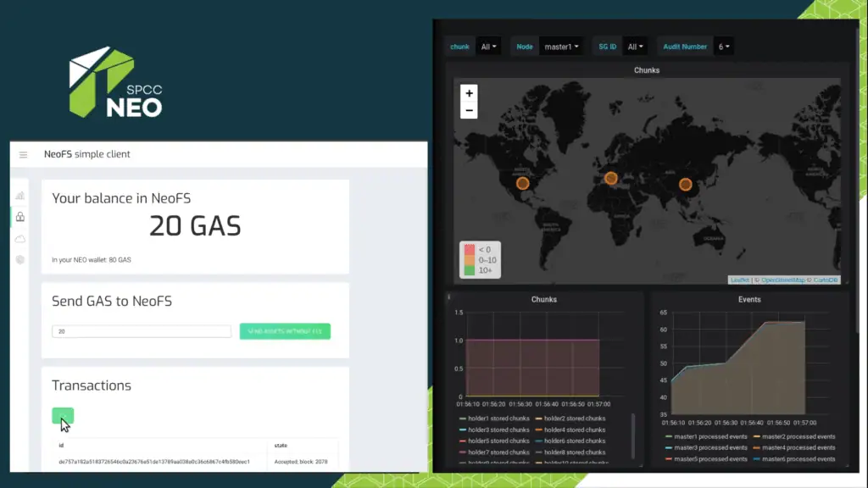This screenshot has height=488, width=868.
Task: Open the chunk filter dropdown showing All
Action: 488,47
